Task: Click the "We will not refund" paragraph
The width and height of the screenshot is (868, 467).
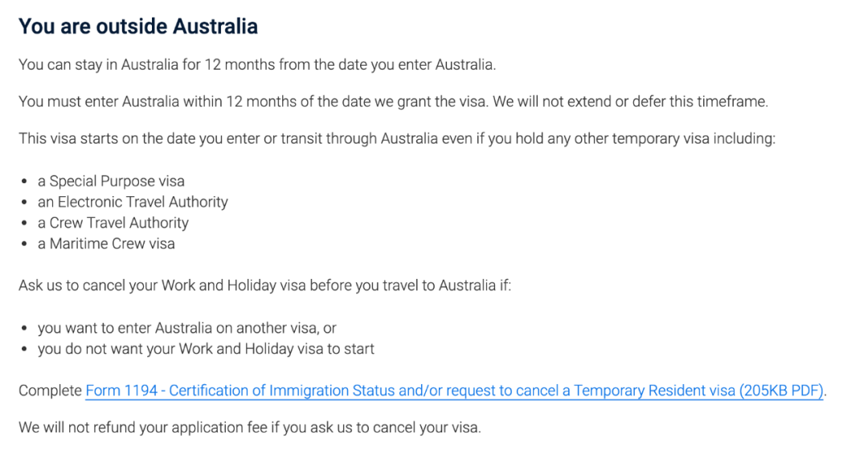Action: [249, 428]
